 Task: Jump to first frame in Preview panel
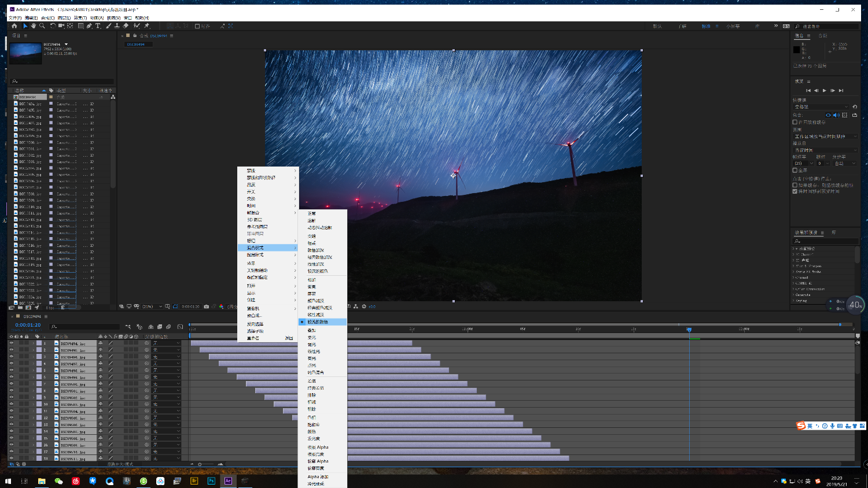(x=808, y=90)
